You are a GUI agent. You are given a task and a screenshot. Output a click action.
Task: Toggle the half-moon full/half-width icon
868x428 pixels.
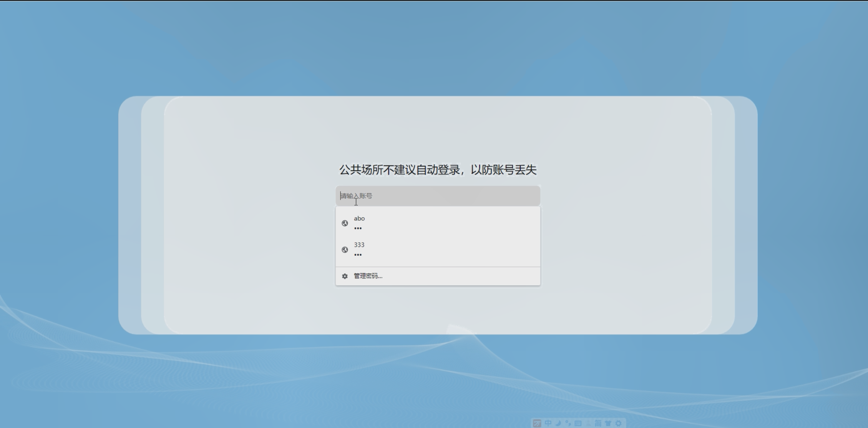pos(558,423)
